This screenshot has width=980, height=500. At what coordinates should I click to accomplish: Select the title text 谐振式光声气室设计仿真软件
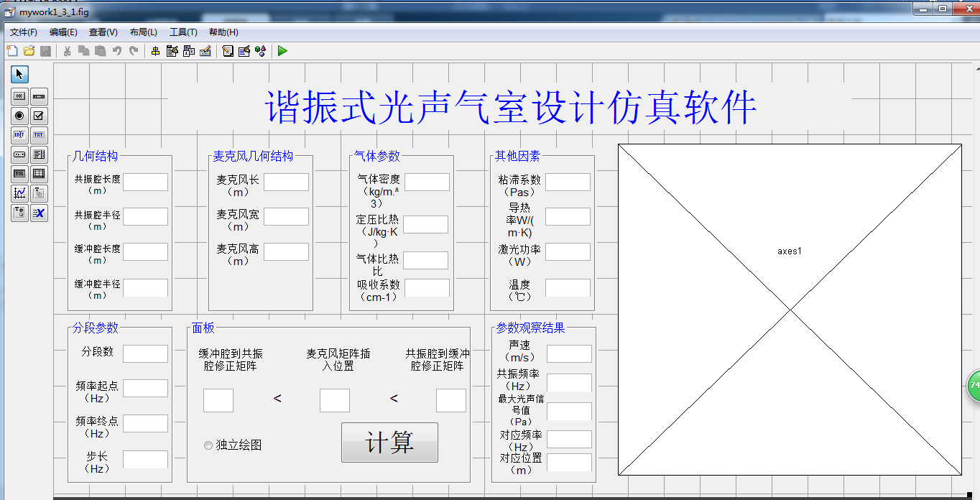pos(511,108)
